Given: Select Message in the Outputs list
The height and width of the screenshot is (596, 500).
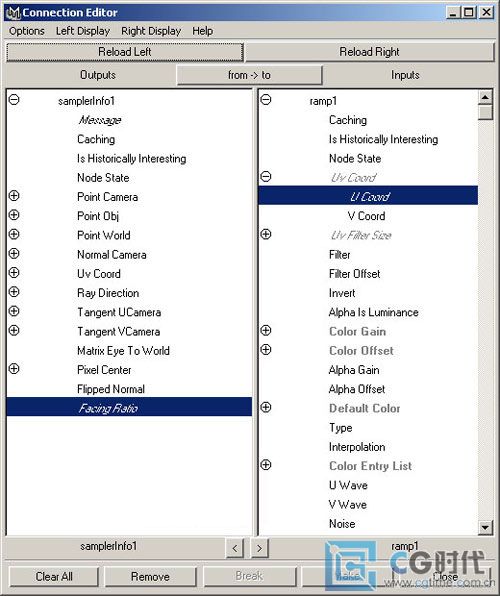Looking at the screenshot, I should [100, 120].
